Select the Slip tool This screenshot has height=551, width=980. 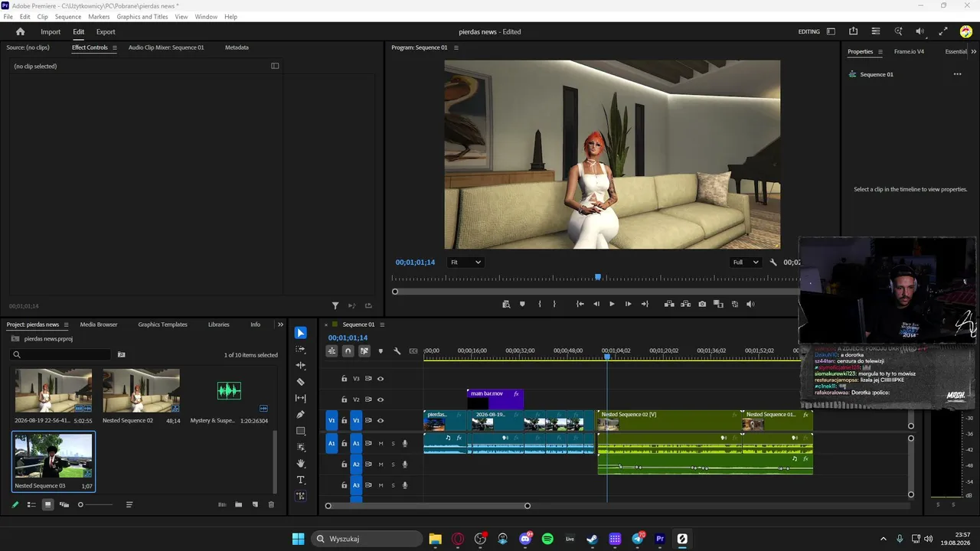click(301, 398)
